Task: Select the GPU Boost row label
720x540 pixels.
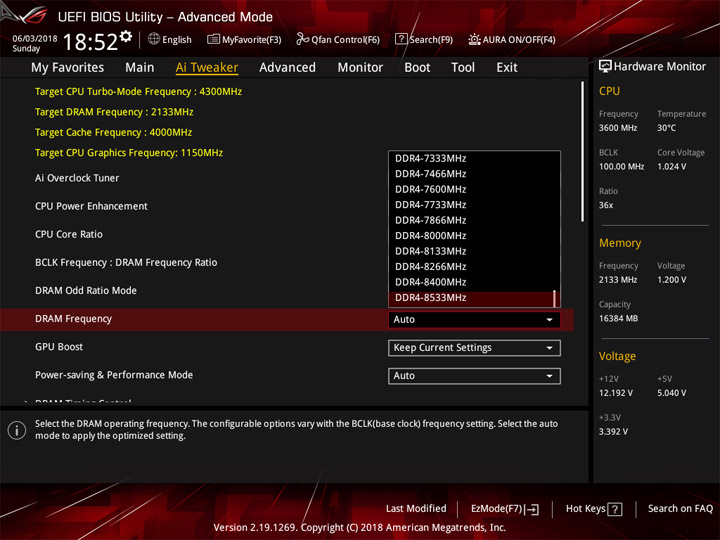Action: click(59, 347)
